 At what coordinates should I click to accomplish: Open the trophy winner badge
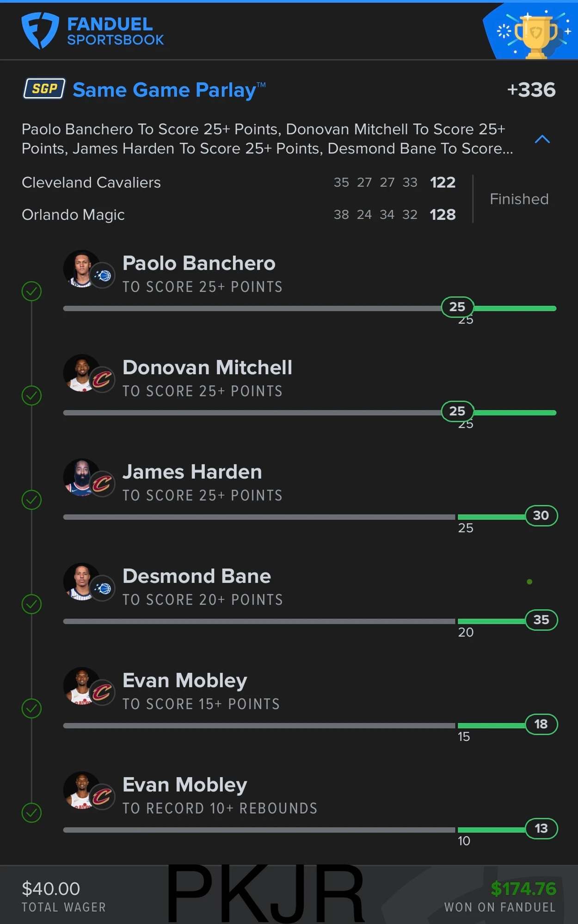[x=530, y=31]
